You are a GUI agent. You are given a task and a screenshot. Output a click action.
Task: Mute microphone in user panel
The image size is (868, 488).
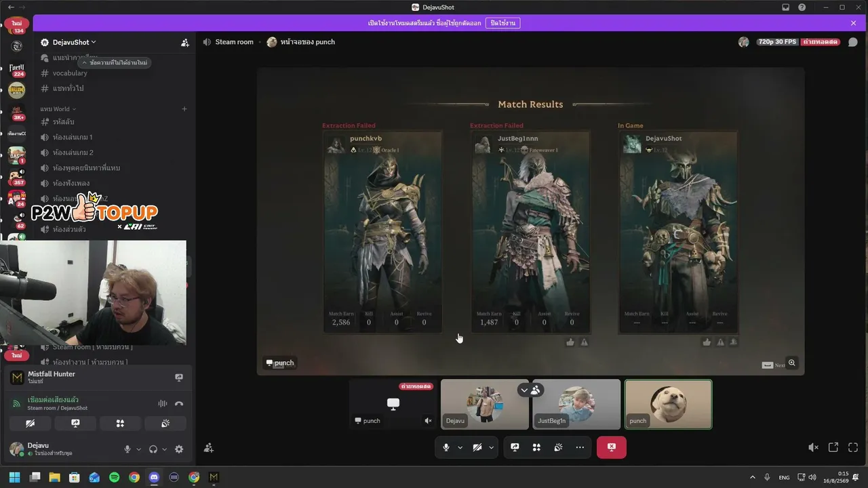pyautogui.click(x=127, y=449)
